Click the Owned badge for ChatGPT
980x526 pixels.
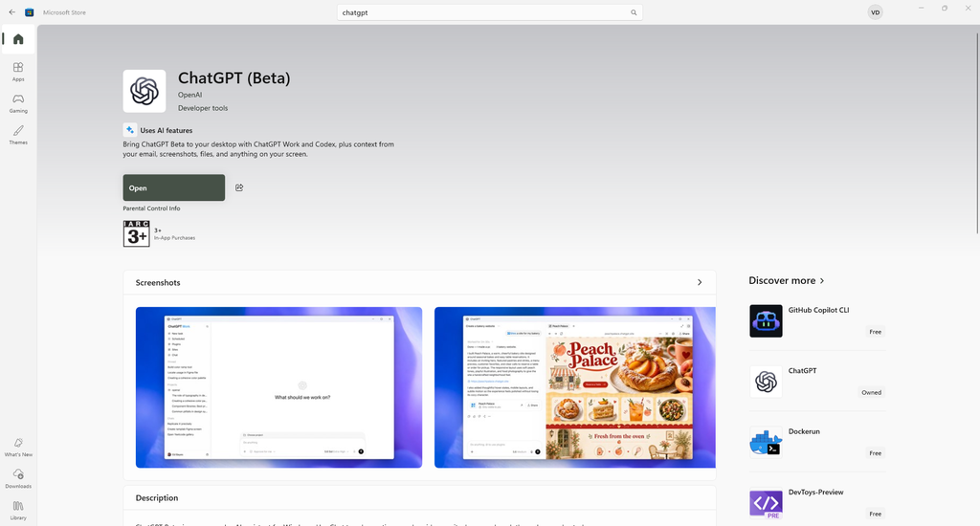871,392
